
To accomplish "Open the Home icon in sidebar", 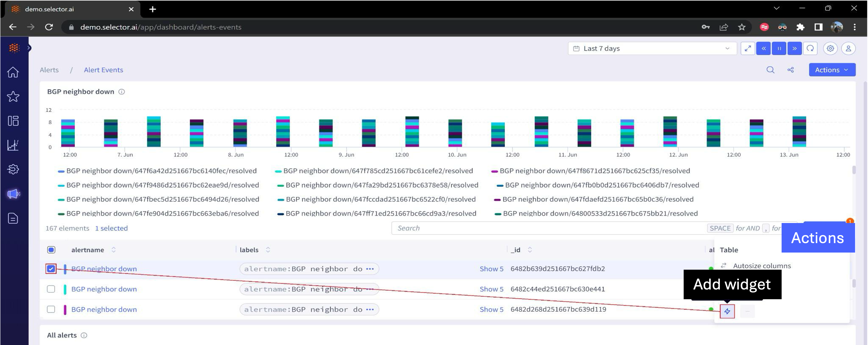I will [13, 72].
